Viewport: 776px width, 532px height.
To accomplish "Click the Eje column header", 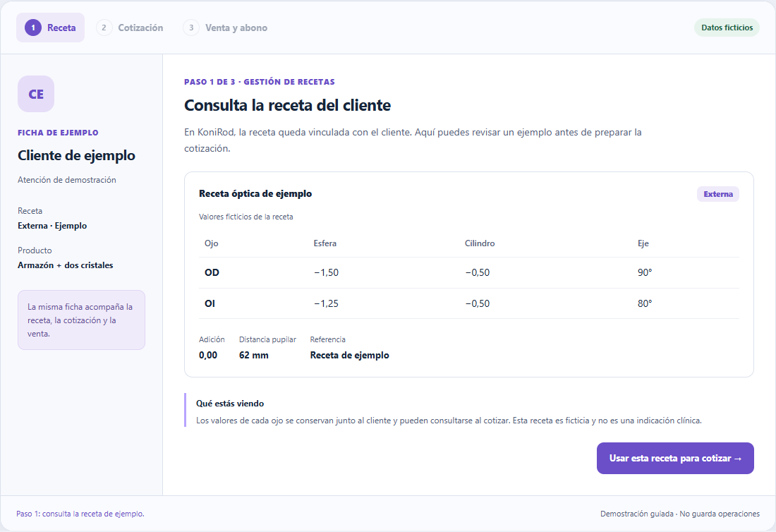I will [x=643, y=243].
